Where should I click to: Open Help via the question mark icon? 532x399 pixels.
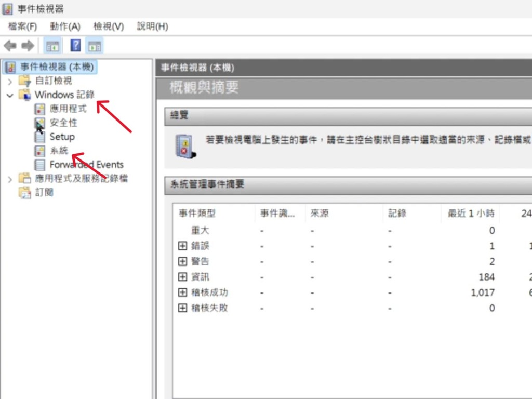point(75,46)
